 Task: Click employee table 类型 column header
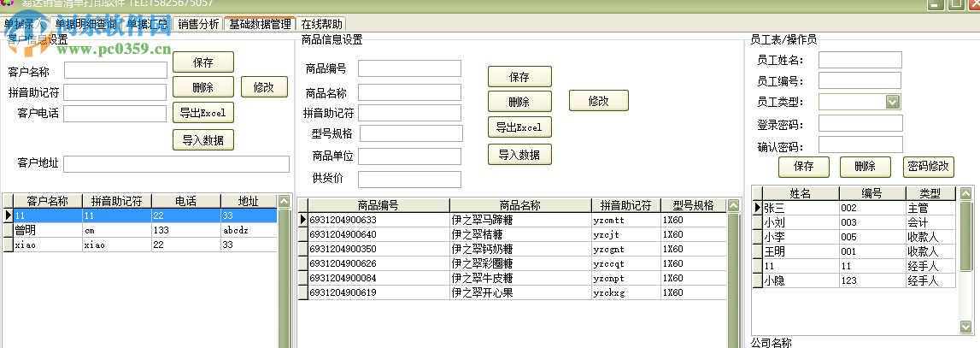coord(930,193)
